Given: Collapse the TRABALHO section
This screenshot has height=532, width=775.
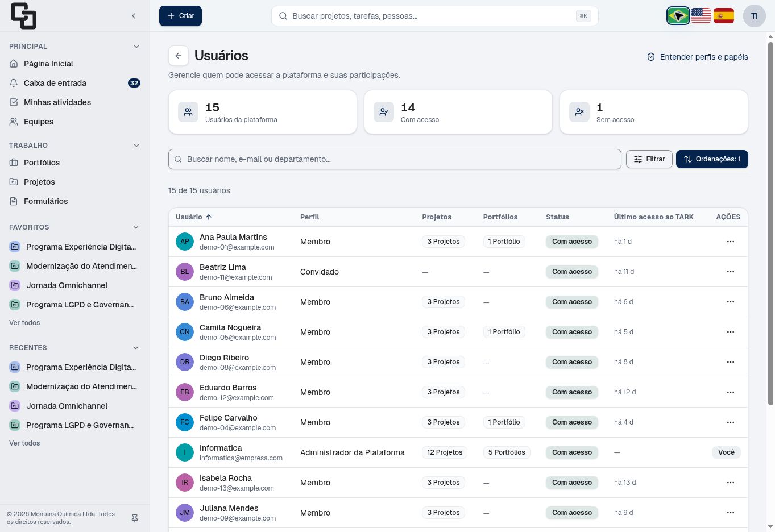Looking at the screenshot, I should pyautogui.click(x=136, y=146).
